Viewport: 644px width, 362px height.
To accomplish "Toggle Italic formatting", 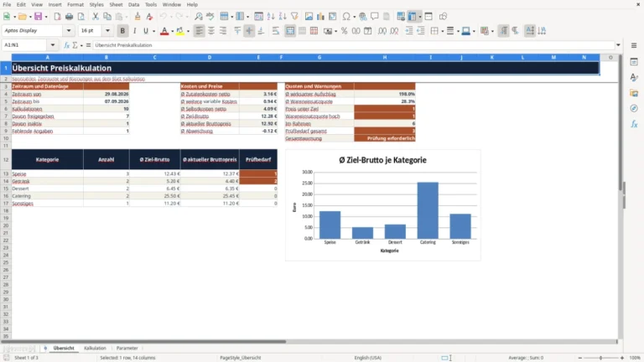I will [x=134, y=31].
